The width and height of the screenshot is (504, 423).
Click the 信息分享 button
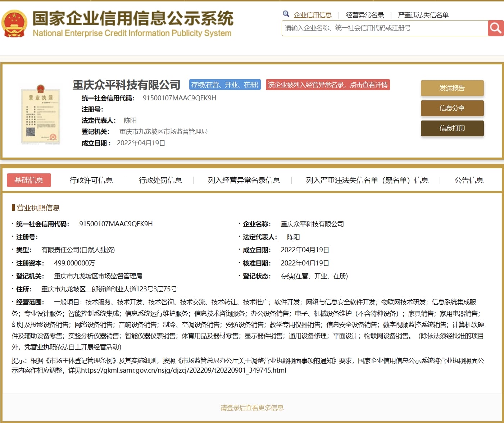click(x=452, y=108)
